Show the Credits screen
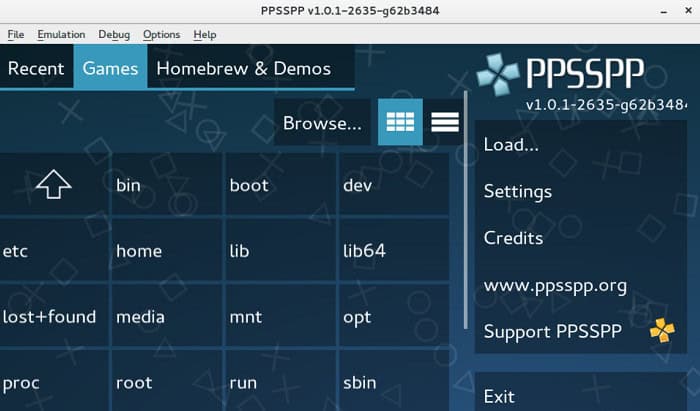The height and width of the screenshot is (411, 700). 580,238
